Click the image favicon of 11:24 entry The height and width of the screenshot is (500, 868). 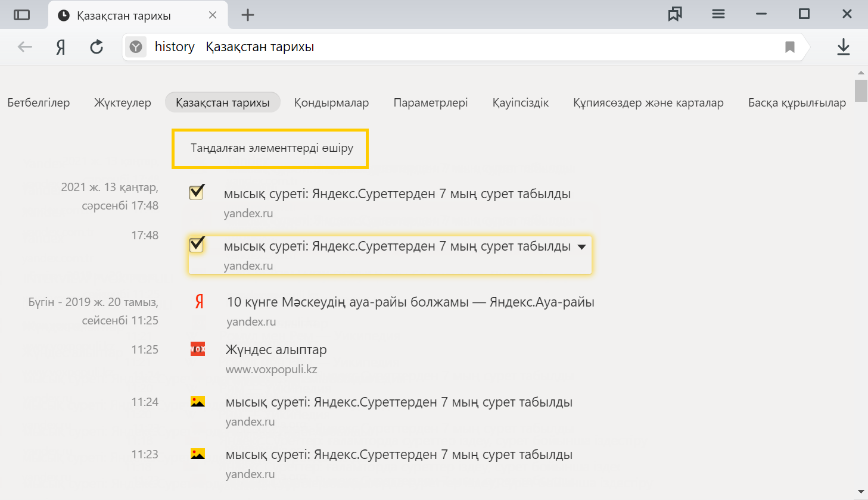click(x=198, y=402)
